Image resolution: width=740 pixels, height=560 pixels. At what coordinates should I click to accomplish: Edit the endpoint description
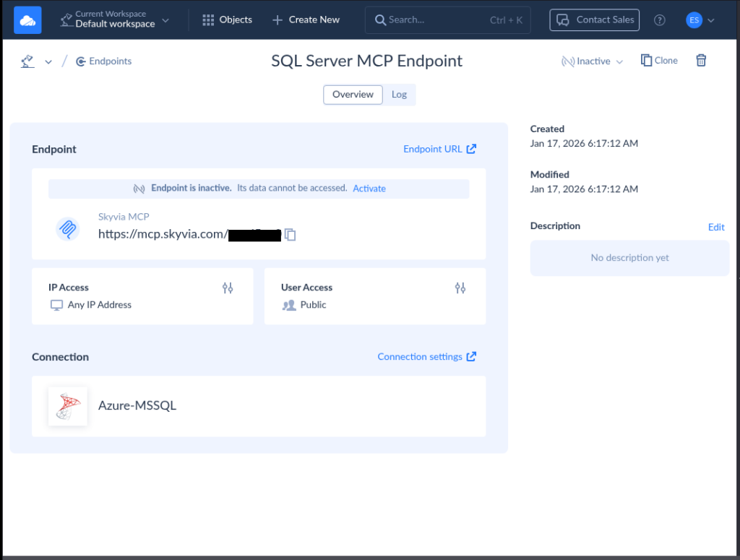716,226
